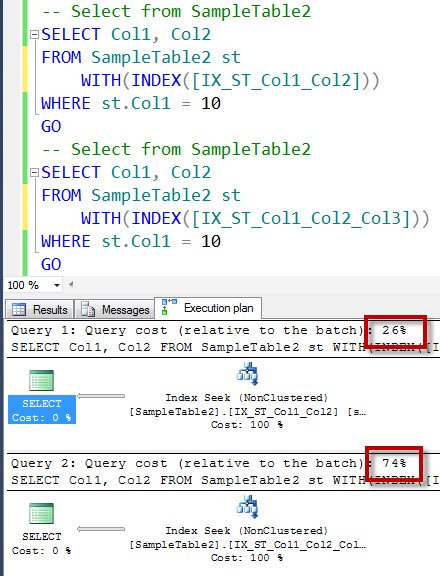440x576 pixels.
Task: Click the data flow arrow in Query 2
Action: coord(101,529)
